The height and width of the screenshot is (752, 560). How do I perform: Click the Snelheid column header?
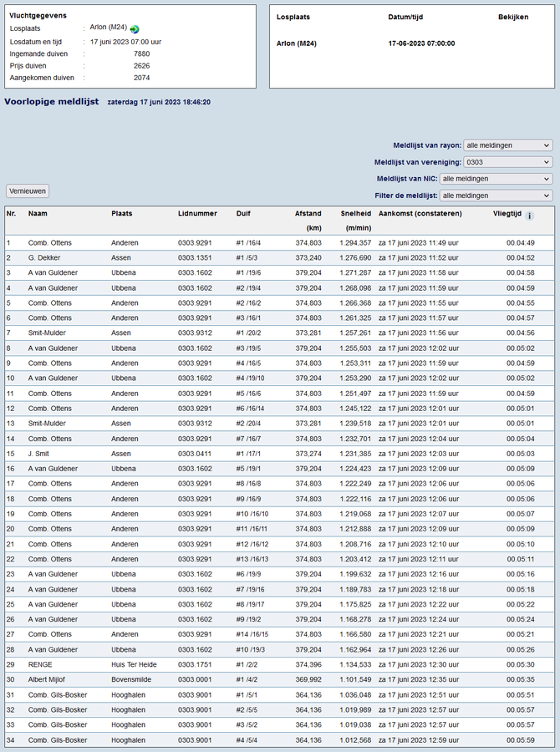tap(356, 213)
